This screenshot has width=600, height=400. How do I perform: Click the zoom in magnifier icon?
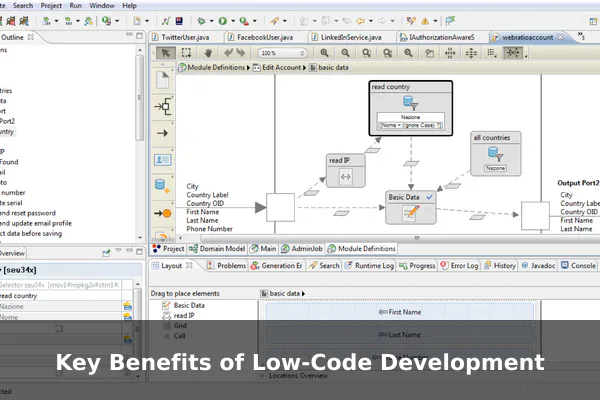click(x=324, y=53)
